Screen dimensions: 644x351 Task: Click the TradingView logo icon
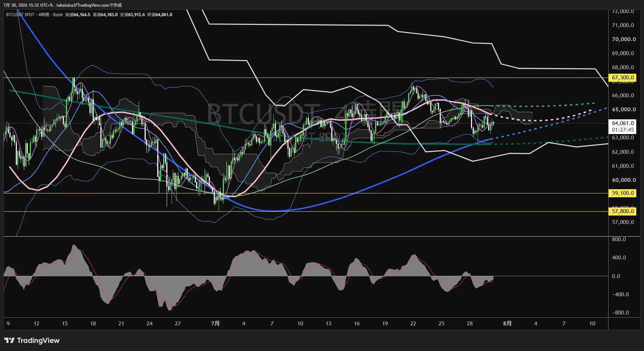point(9,340)
